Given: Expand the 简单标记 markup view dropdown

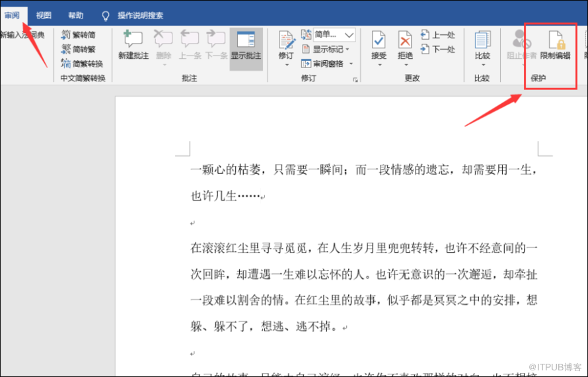Looking at the screenshot, I should pyautogui.click(x=349, y=34).
